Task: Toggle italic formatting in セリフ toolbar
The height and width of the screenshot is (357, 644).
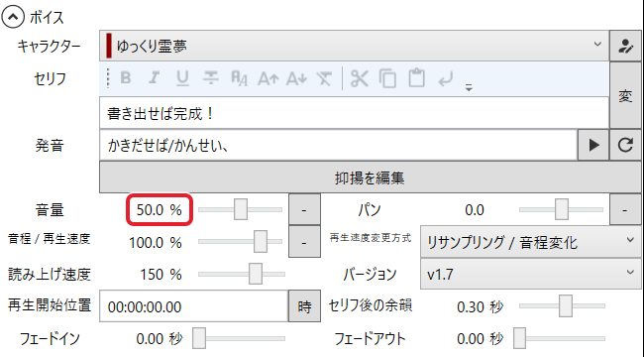Action: (x=154, y=77)
